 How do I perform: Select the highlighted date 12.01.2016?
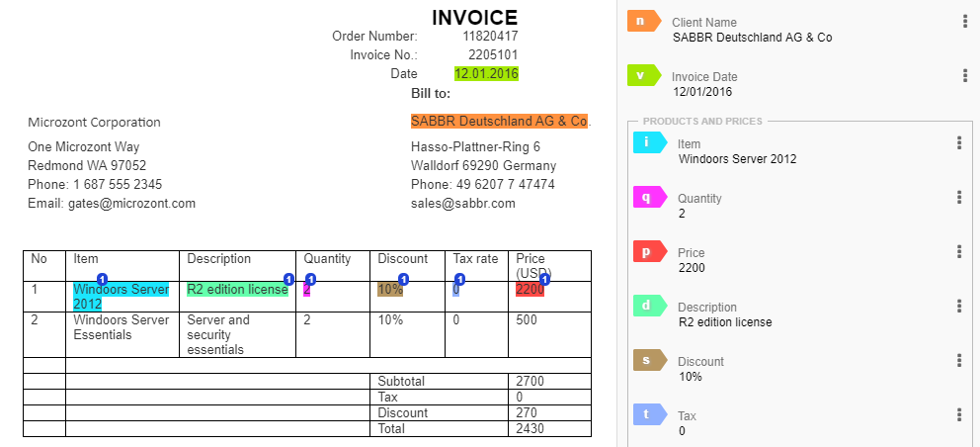point(486,73)
